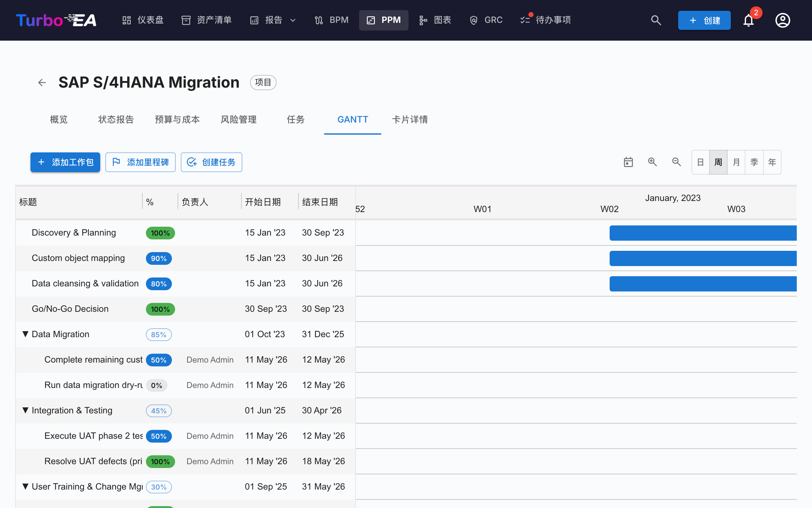Switch to the 卡片详情 tab

point(410,120)
